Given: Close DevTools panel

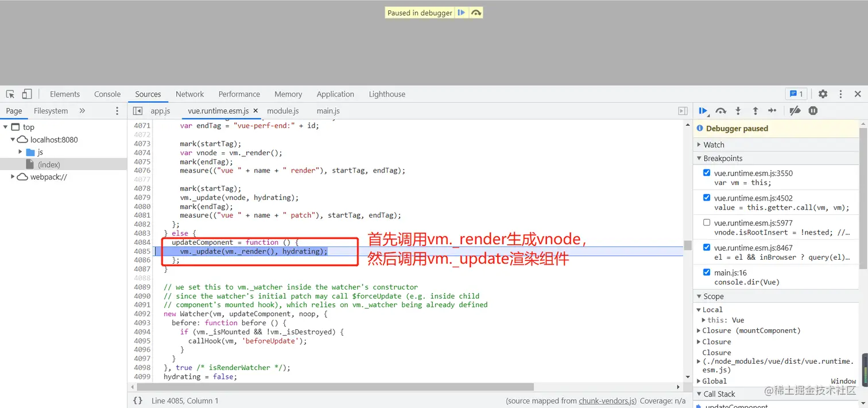Looking at the screenshot, I should click(x=858, y=94).
